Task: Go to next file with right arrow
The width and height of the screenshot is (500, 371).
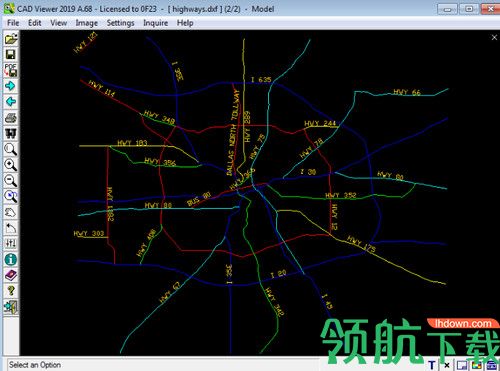Action: pos(11,86)
